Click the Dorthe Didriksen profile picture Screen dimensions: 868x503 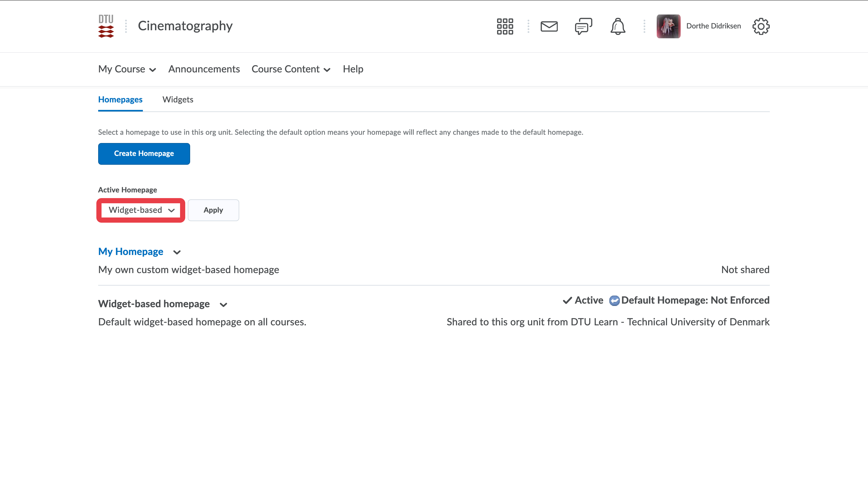pos(668,26)
